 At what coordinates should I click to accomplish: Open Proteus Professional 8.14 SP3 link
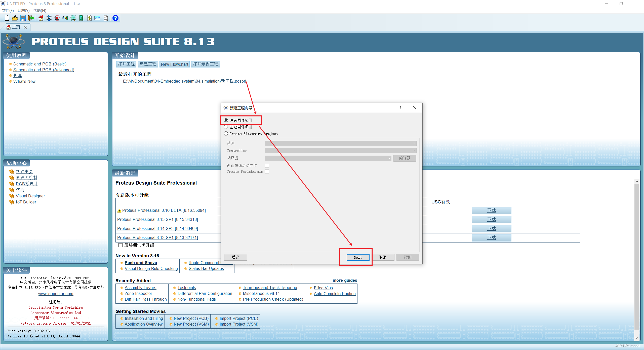click(157, 228)
